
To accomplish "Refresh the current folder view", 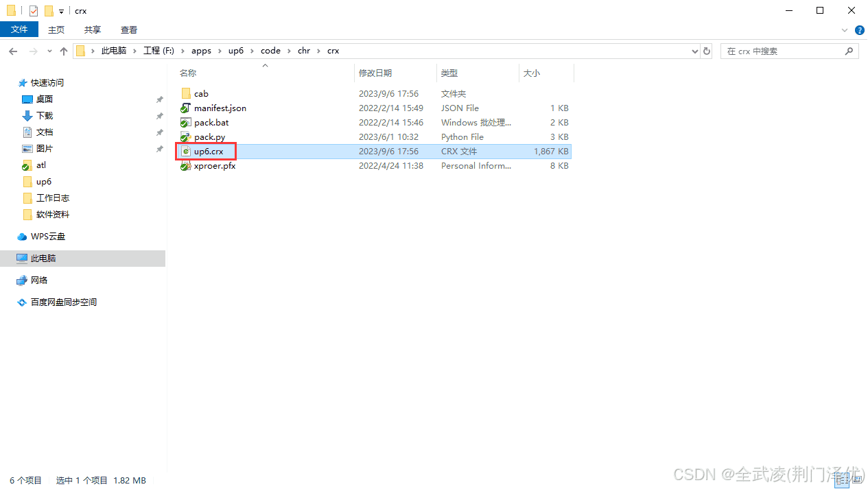I will [x=707, y=51].
